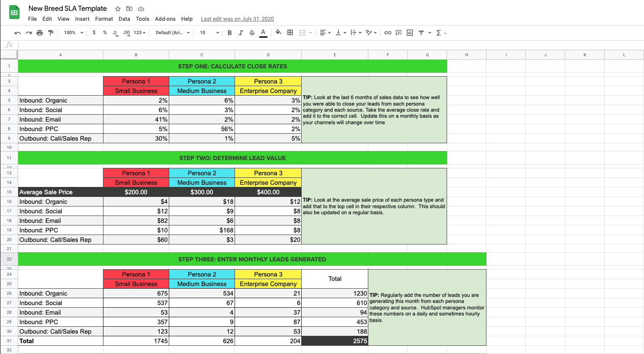Click the insert link icon
The width and height of the screenshot is (644, 354).
tap(388, 33)
